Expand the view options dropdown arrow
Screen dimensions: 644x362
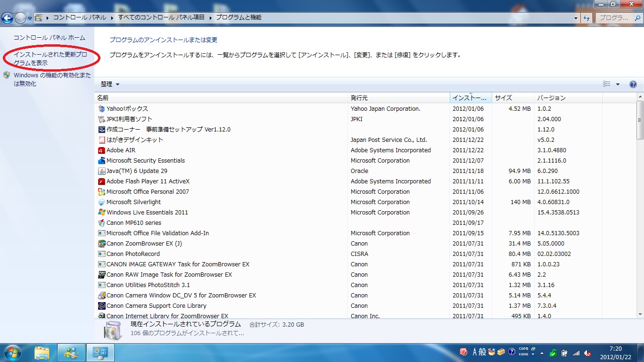(x=618, y=84)
